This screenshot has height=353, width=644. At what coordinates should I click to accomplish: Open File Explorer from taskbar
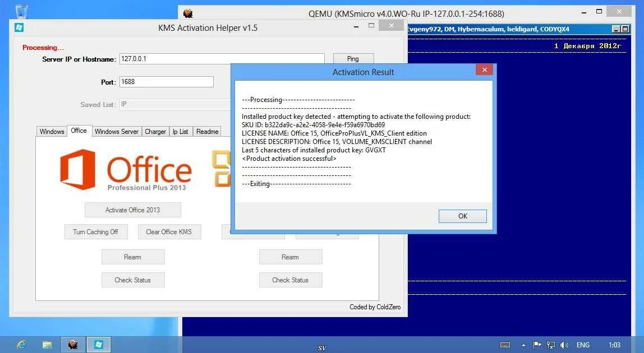click(47, 345)
